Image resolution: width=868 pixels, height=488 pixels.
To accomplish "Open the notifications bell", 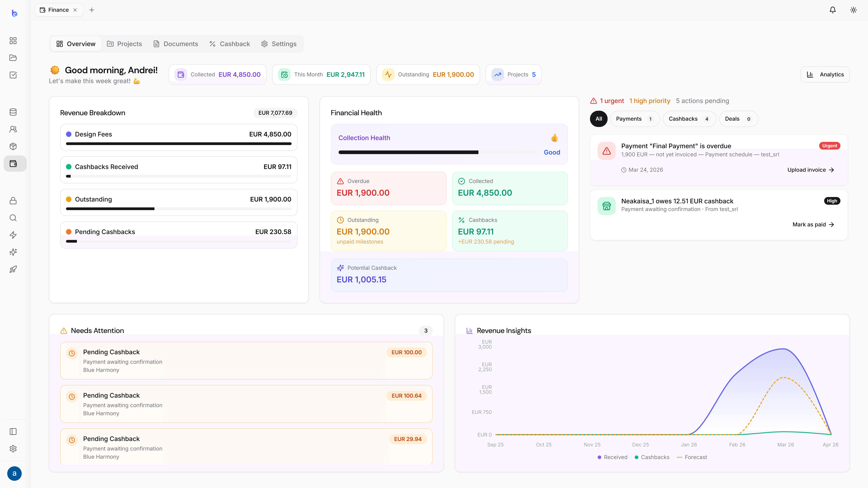I will [833, 10].
